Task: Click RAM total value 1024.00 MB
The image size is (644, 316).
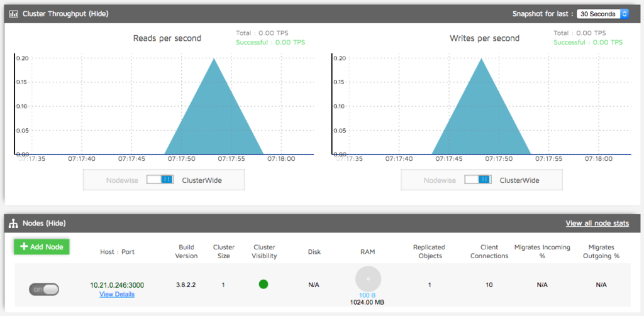Action: click(x=367, y=302)
